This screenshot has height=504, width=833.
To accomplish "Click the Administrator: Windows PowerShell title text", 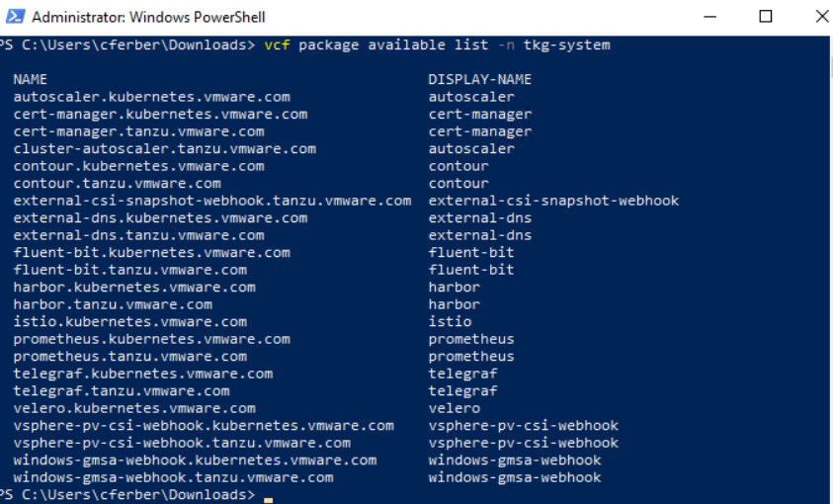I will pos(148,18).
